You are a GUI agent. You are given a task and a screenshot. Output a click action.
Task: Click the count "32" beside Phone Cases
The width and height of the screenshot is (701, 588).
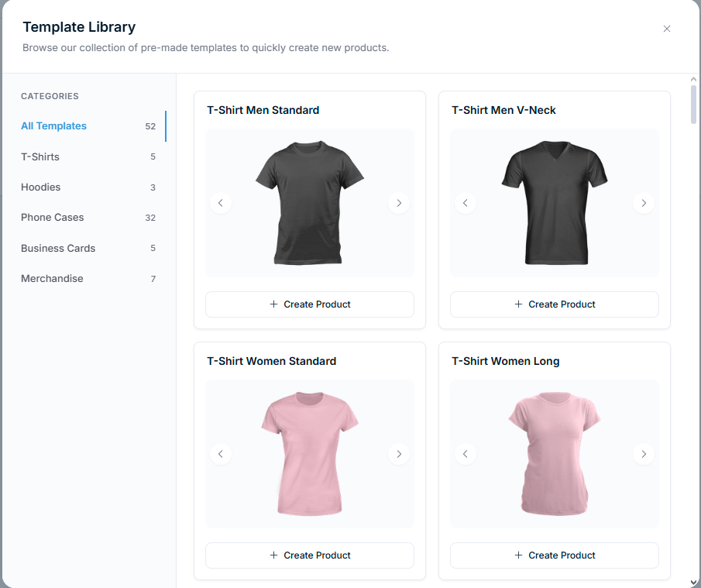(150, 218)
